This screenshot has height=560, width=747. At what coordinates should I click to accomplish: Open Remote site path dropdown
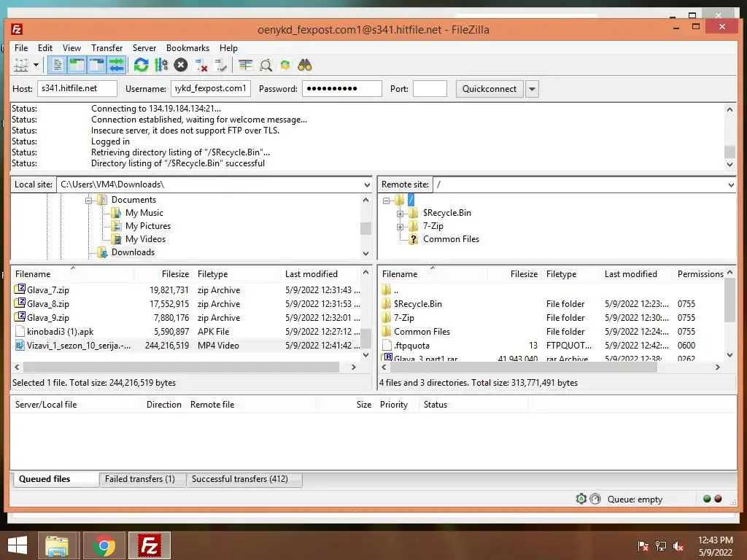(731, 184)
